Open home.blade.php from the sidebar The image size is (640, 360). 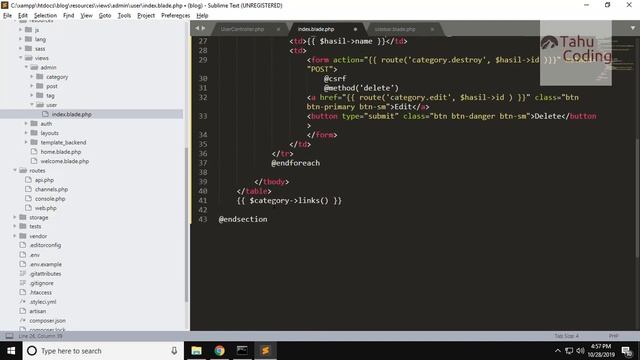(x=61, y=152)
